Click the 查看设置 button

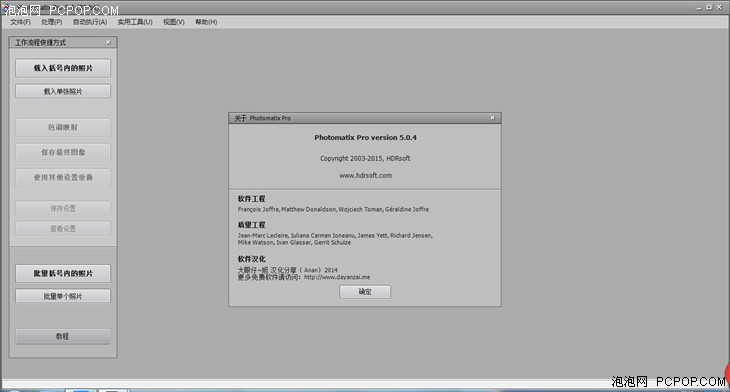coord(63,229)
